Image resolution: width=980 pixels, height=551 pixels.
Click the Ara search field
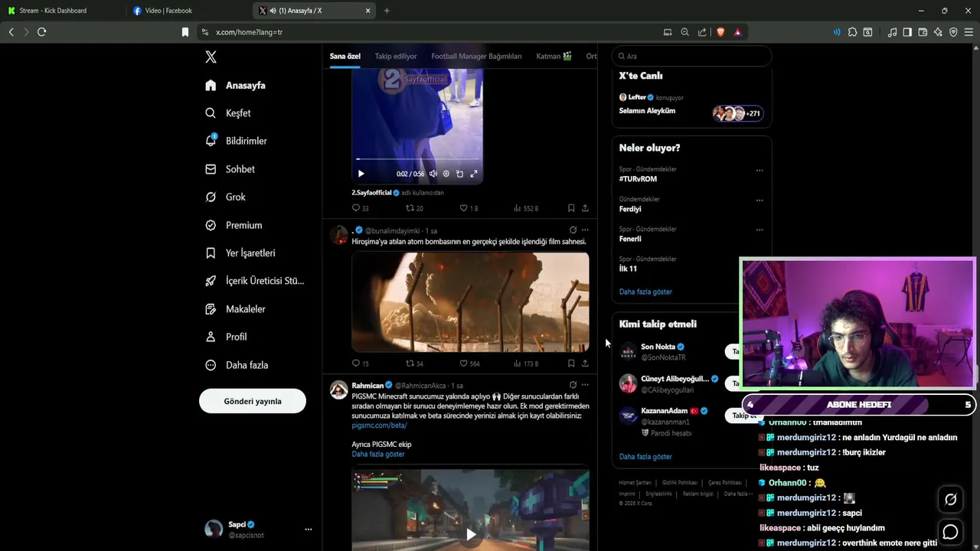coord(691,56)
